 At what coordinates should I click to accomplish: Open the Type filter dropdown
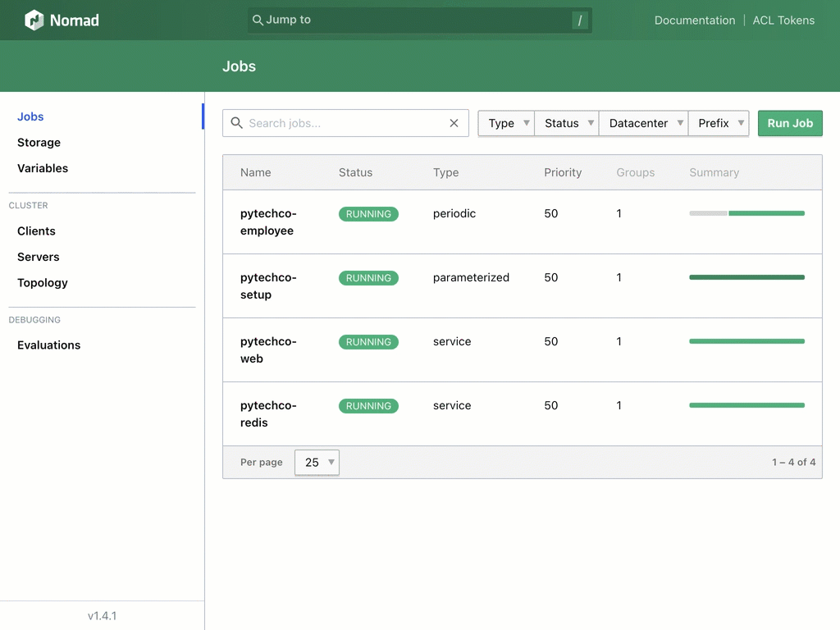coord(506,123)
